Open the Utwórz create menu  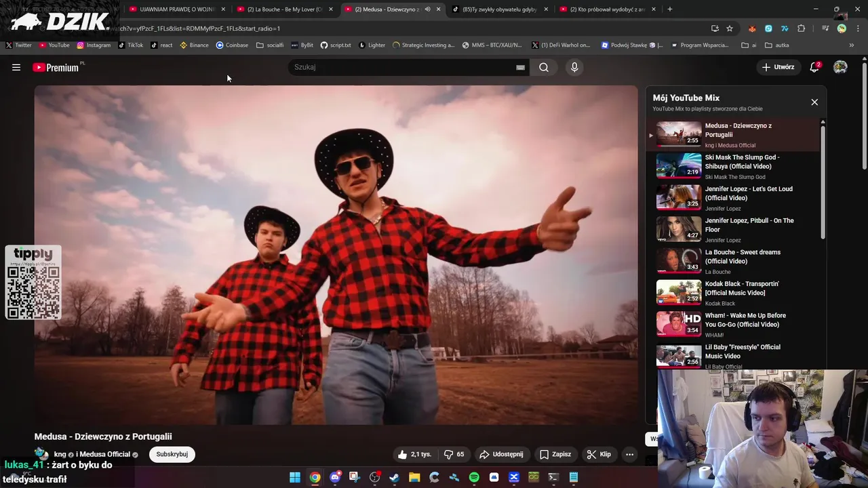click(777, 67)
